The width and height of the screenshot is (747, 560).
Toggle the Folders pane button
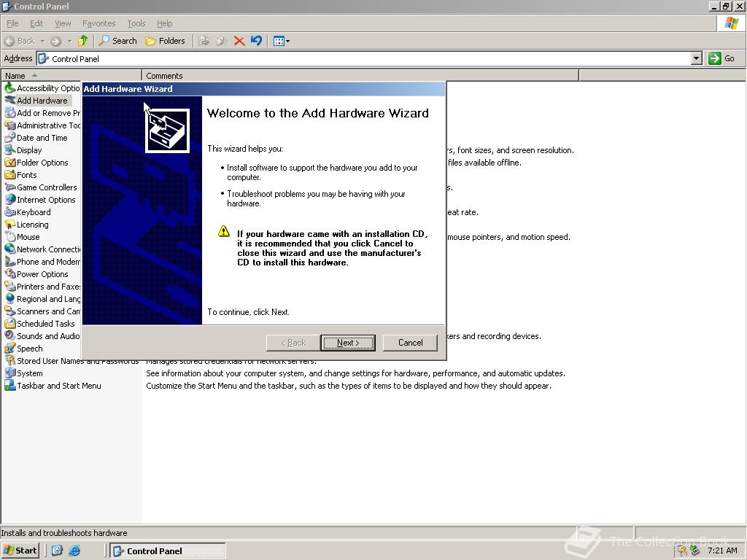pos(165,41)
